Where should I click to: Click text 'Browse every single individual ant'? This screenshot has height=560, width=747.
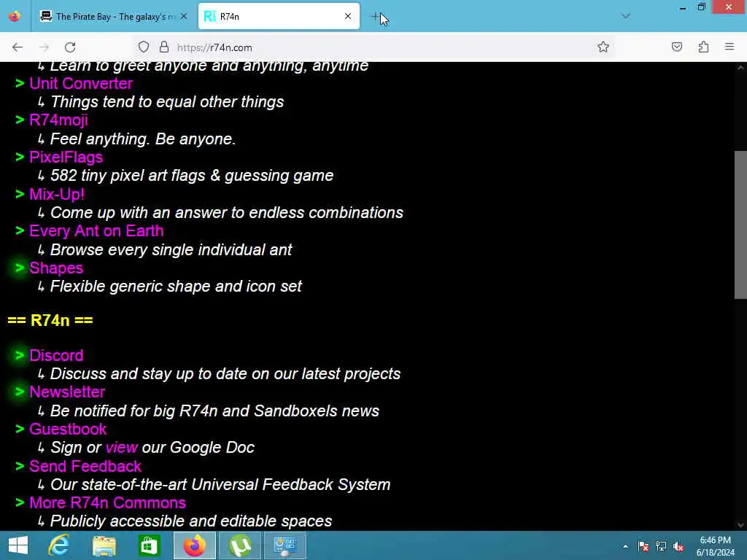(x=171, y=250)
